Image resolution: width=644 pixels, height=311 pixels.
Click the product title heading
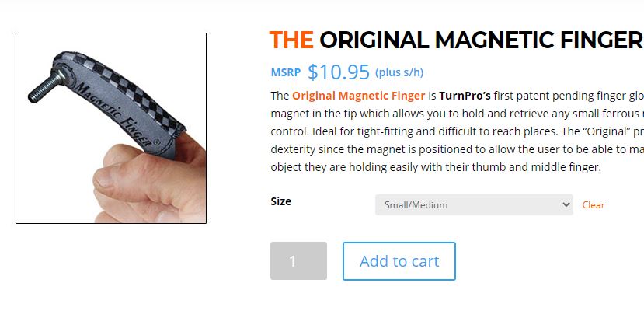456,40
